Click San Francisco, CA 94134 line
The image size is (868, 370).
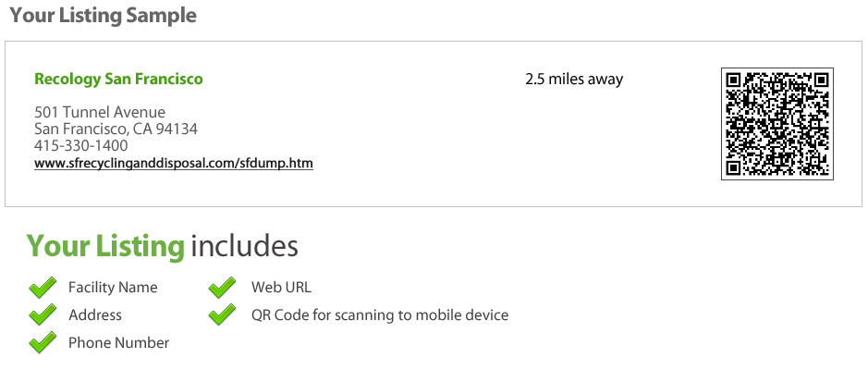tap(116, 129)
